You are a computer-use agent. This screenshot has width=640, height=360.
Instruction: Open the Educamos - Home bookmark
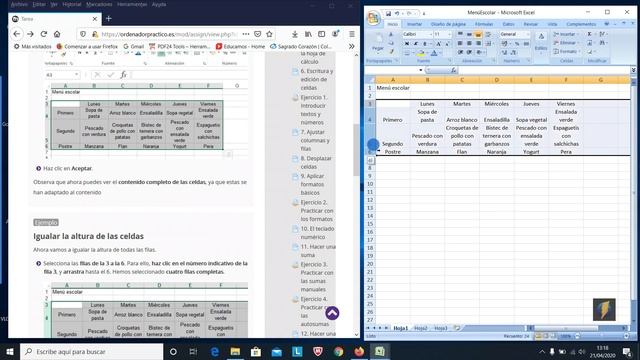(x=240, y=47)
